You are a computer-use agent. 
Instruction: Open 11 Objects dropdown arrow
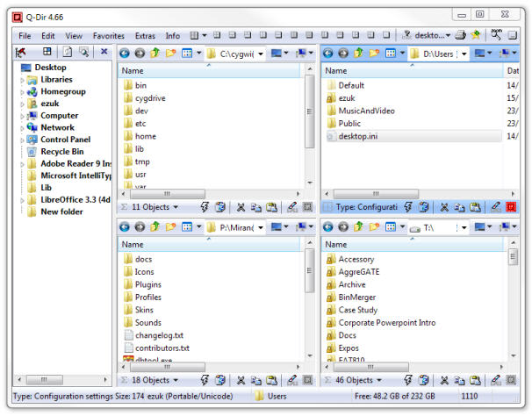pyautogui.click(x=176, y=207)
